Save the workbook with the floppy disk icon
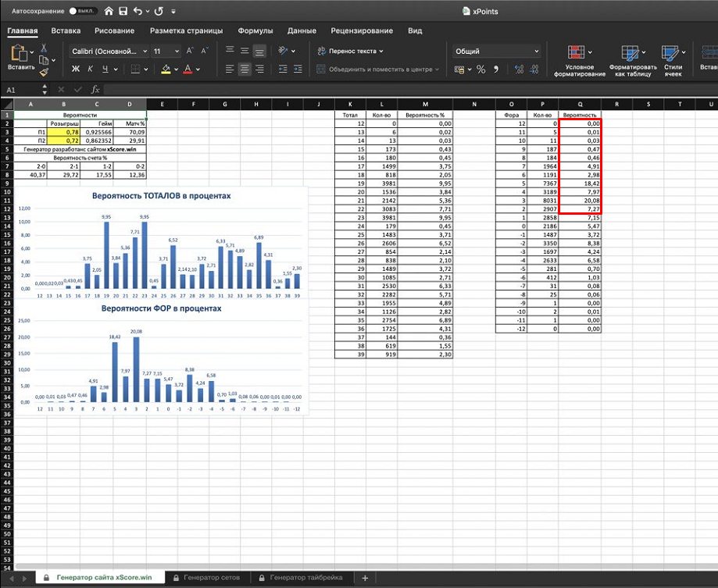The width and height of the screenshot is (718, 588). point(123,11)
